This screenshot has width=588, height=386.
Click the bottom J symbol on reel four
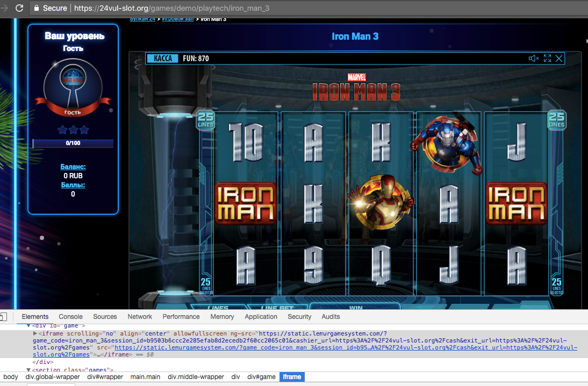click(449, 265)
